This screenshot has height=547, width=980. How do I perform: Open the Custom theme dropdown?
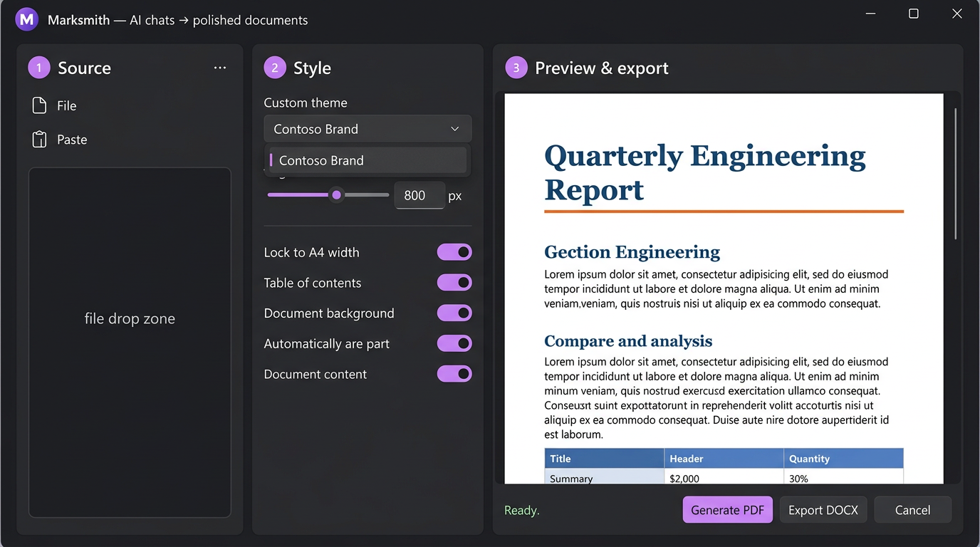367,129
